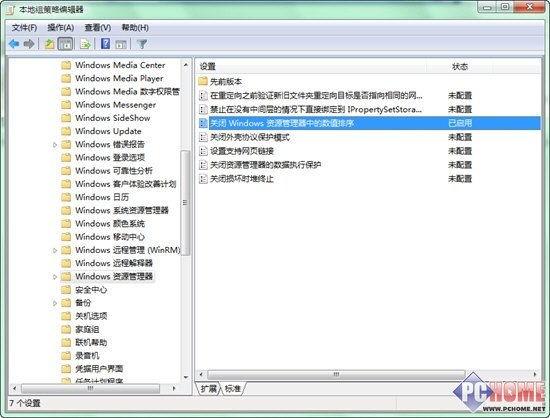Click the 7 个设置 status bar text
Screen dimensions: 550x418
pyautogui.click(x=25, y=403)
